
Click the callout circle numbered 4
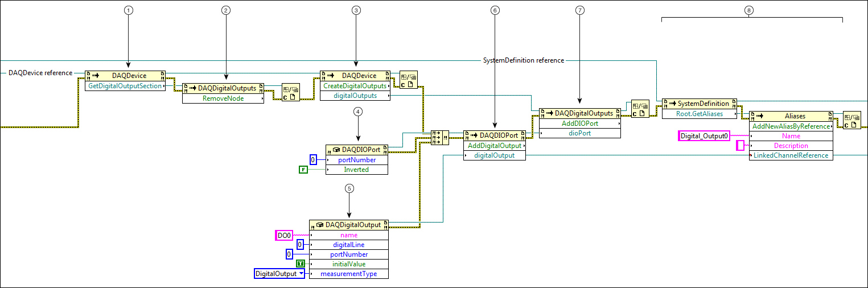357,112
